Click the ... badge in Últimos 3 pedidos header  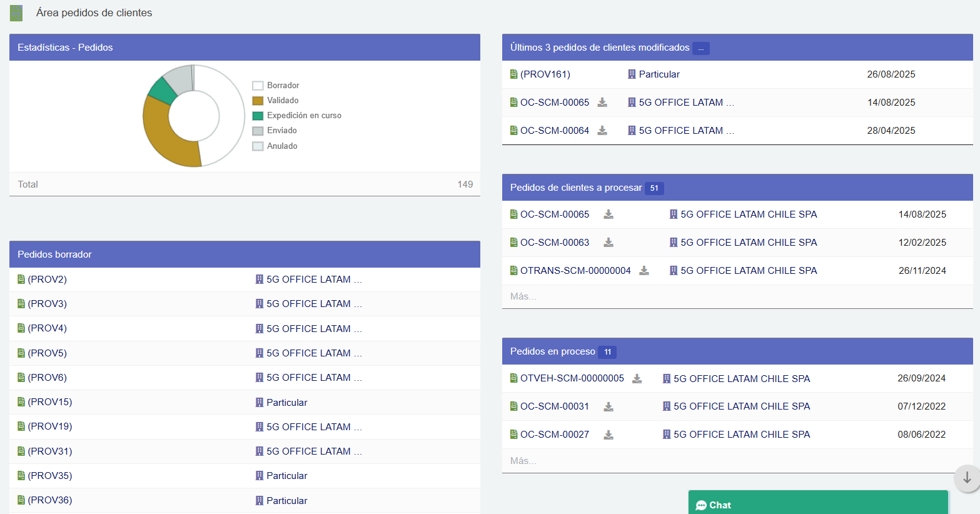700,48
